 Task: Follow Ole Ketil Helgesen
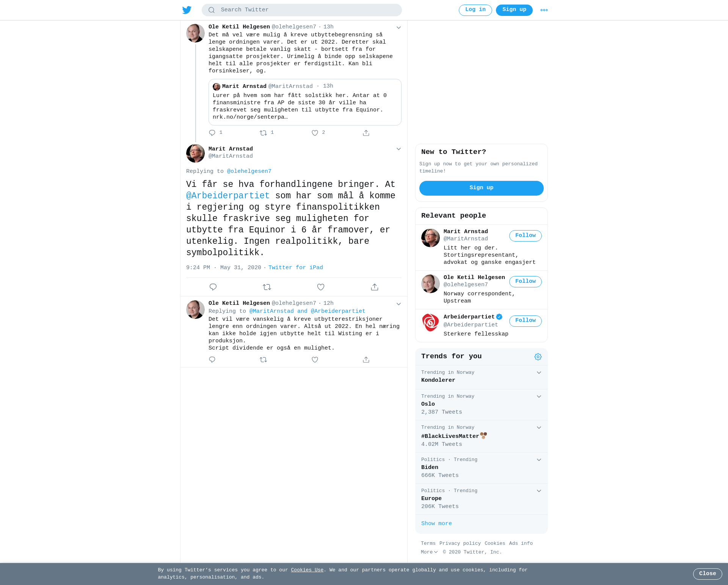(526, 282)
